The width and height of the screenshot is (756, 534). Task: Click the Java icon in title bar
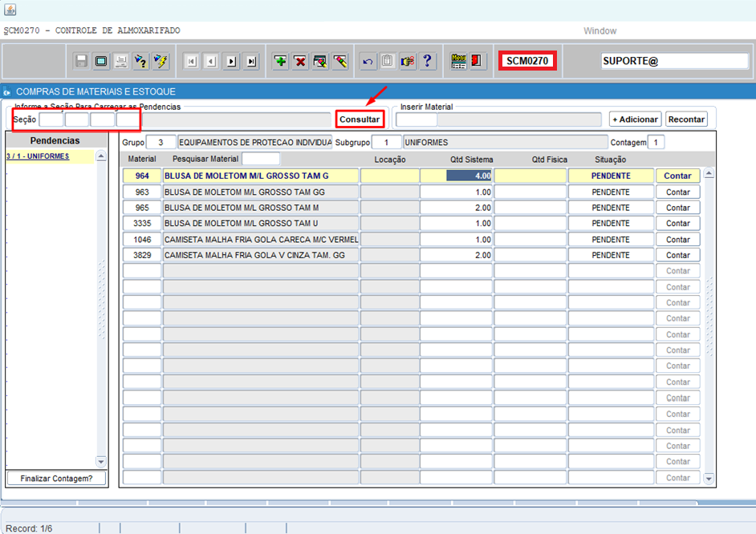pos(10,9)
